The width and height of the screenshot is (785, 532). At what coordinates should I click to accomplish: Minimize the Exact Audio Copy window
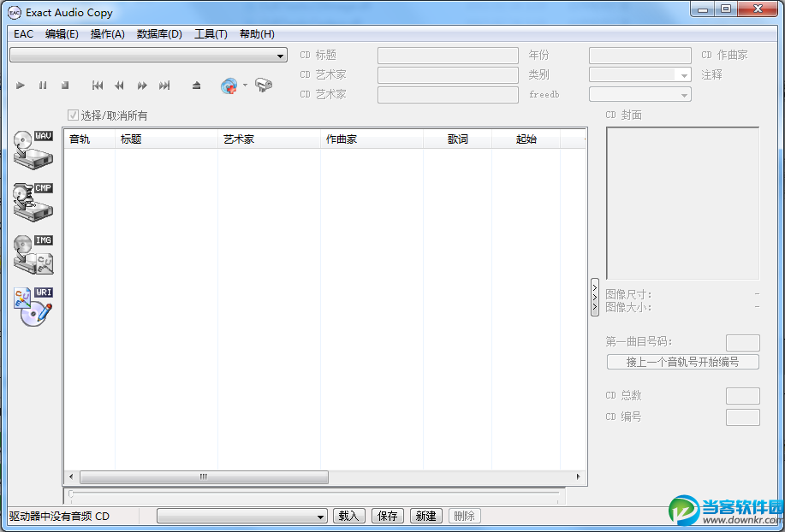tap(704, 9)
